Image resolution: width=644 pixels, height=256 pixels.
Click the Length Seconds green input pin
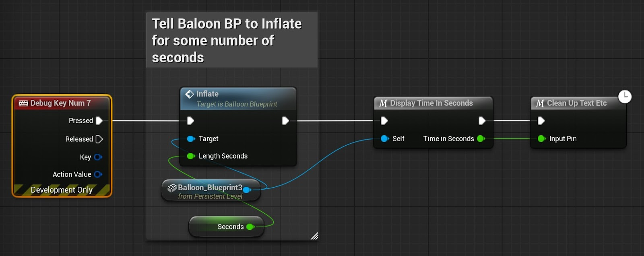(x=191, y=156)
